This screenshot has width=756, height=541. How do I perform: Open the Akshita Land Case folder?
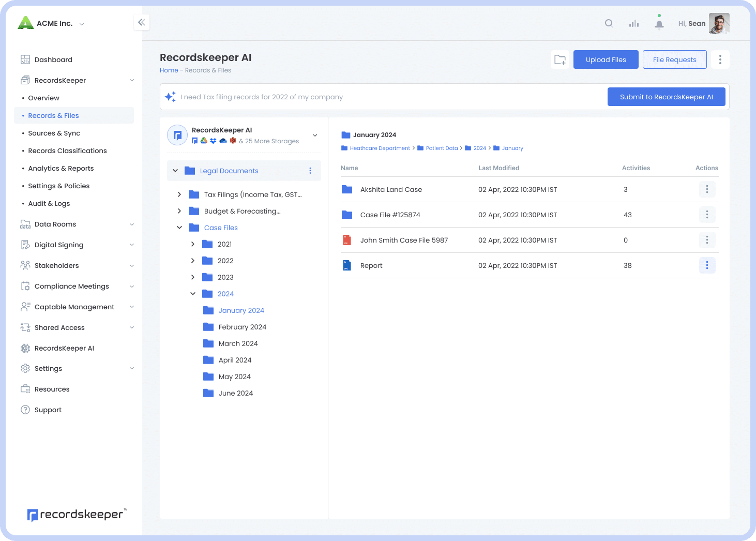(x=391, y=189)
